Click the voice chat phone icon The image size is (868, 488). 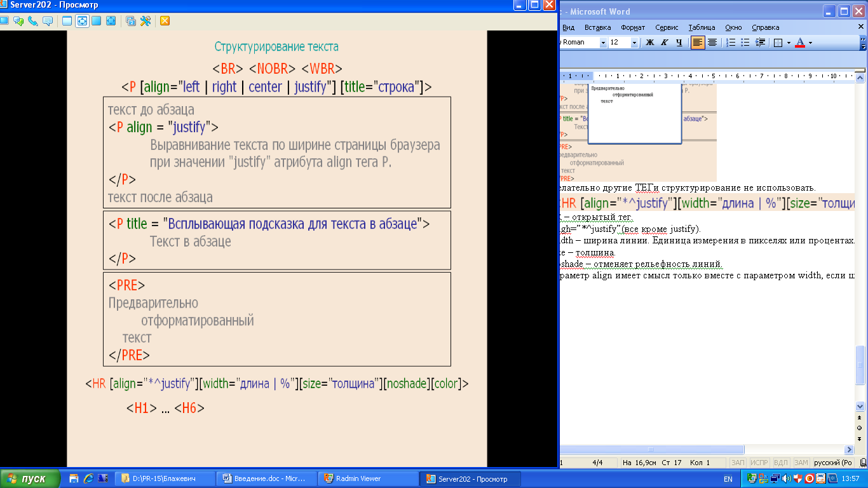pyautogui.click(x=32, y=21)
